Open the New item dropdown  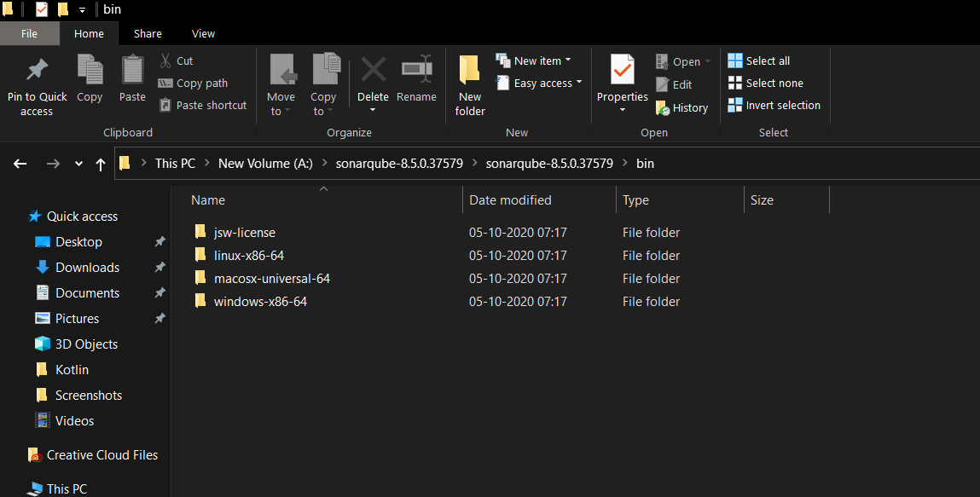click(534, 61)
